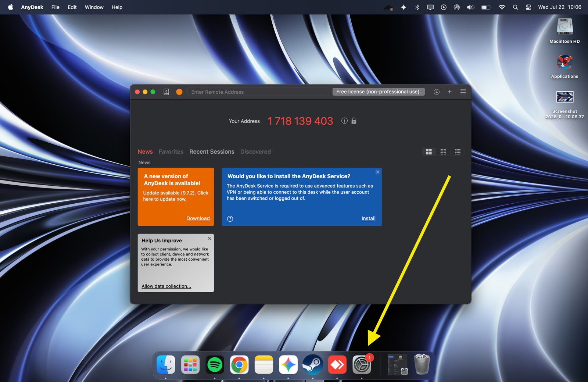588x382 pixels.
Task: Open Spotlight search in the menu bar
Action: (515, 7)
